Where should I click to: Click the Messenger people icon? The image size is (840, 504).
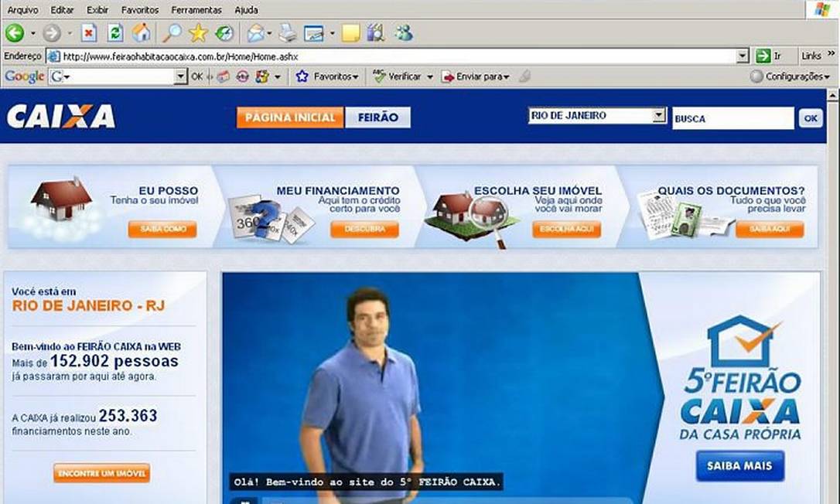tap(403, 33)
